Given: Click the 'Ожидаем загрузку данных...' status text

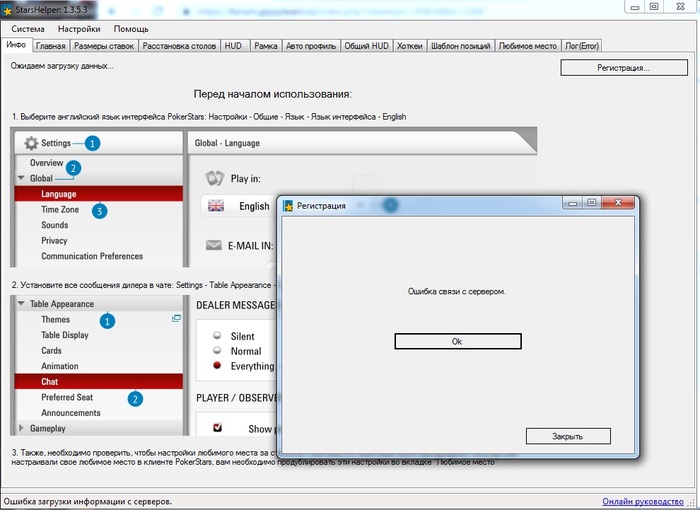Looking at the screenshot, I should point(62,66).
